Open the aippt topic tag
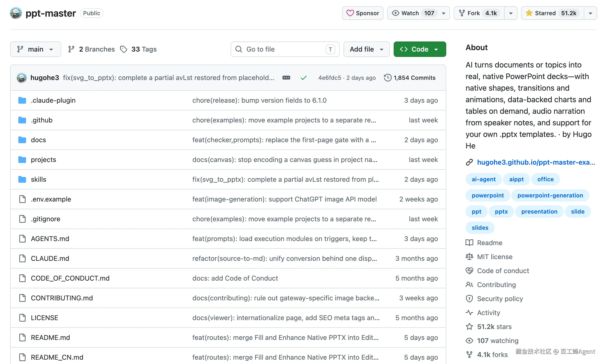This screenshot has width=604, height=364. click(x=516, y=179)
